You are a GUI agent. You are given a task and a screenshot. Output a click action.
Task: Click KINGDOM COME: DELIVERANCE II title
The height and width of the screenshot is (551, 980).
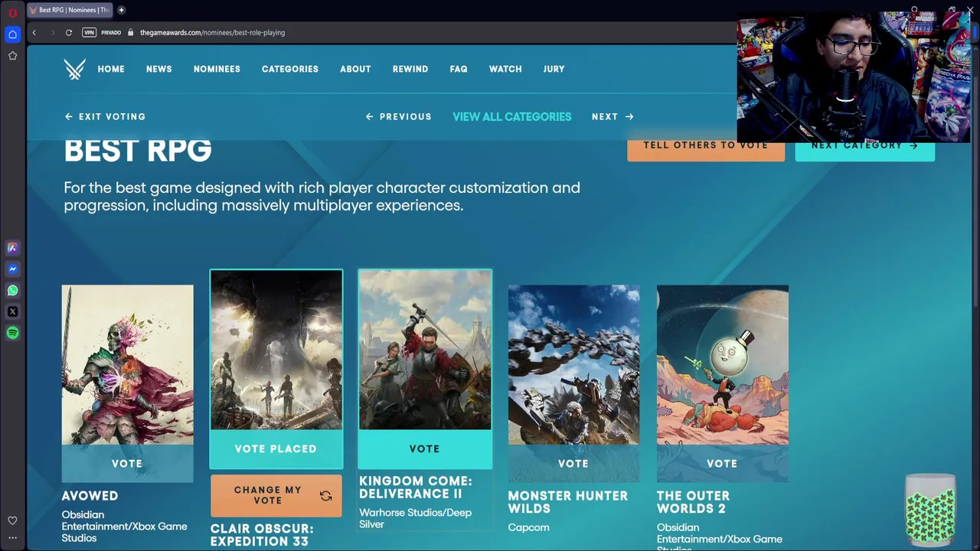(x=416, y=487)
